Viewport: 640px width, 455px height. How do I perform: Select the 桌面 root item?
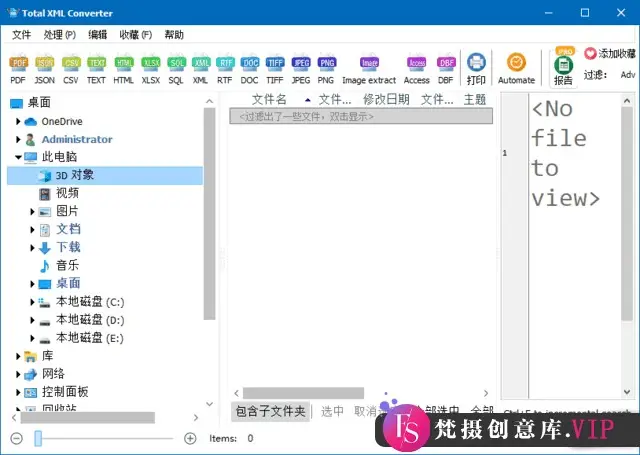click(39, 102)
